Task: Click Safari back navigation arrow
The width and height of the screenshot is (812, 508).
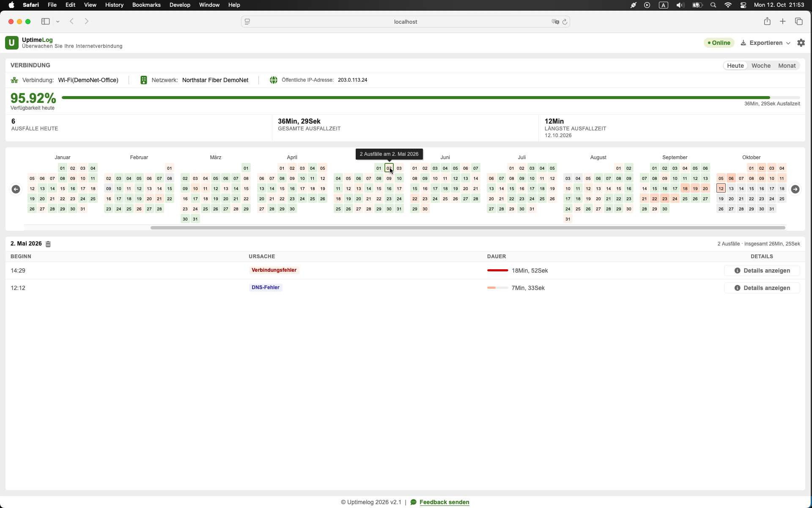Action: (72, 21)
